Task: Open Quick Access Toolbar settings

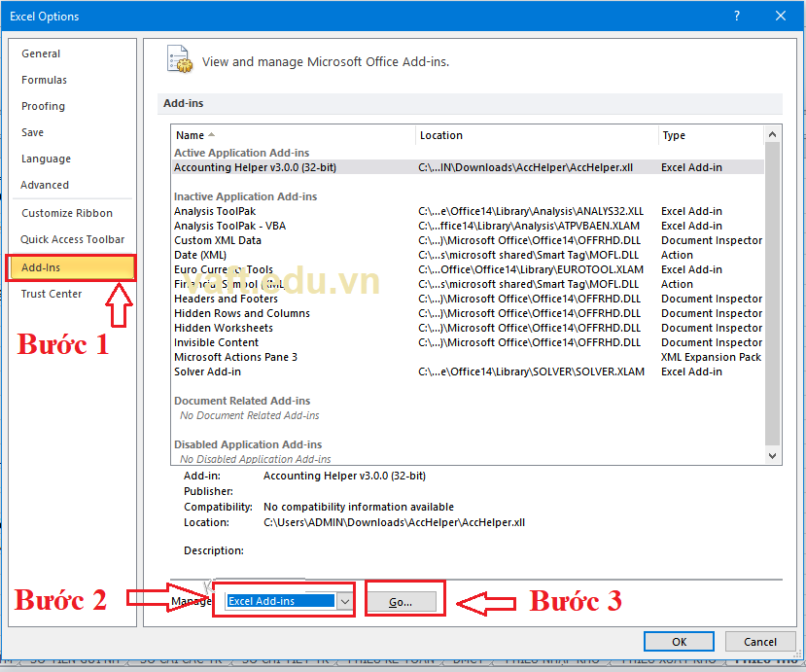Action: [x=73, y=239]
